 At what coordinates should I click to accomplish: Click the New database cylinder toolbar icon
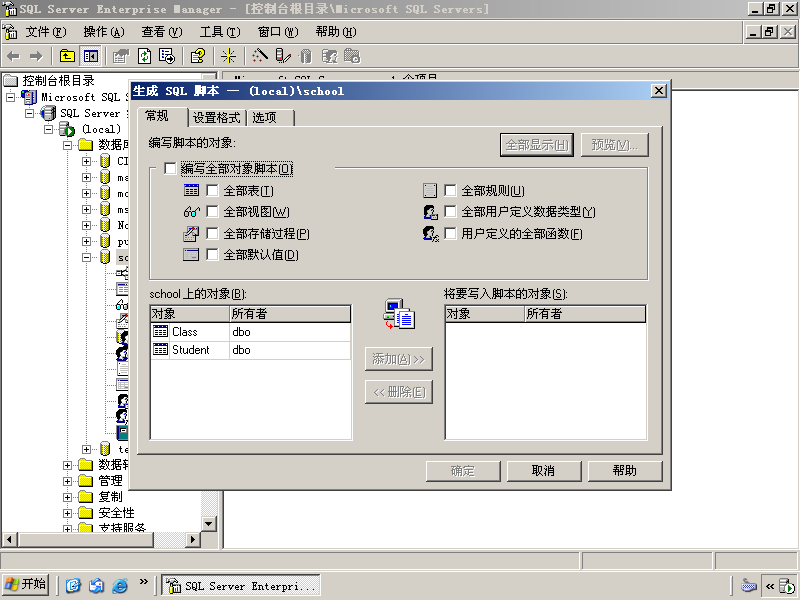(x=306, y=56)
